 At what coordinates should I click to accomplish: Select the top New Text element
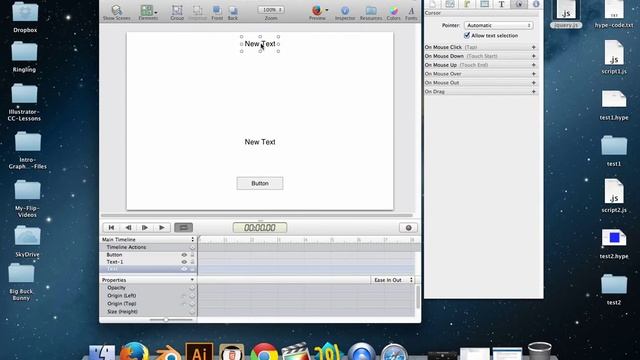coord(260,44)
